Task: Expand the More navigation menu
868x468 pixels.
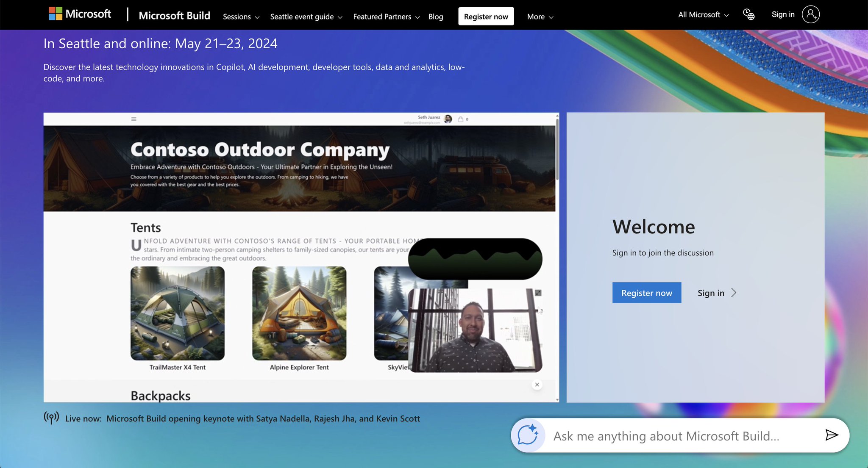Action: pos(540,17)
